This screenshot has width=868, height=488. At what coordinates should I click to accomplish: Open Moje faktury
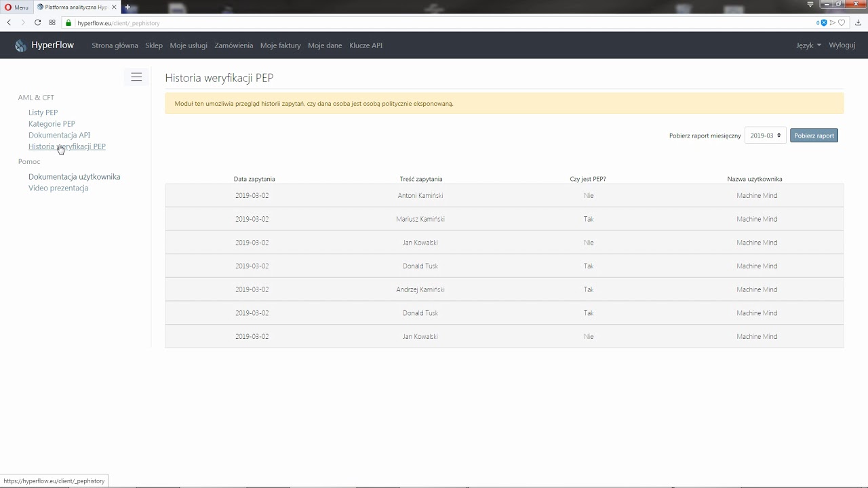pos(280,45)
